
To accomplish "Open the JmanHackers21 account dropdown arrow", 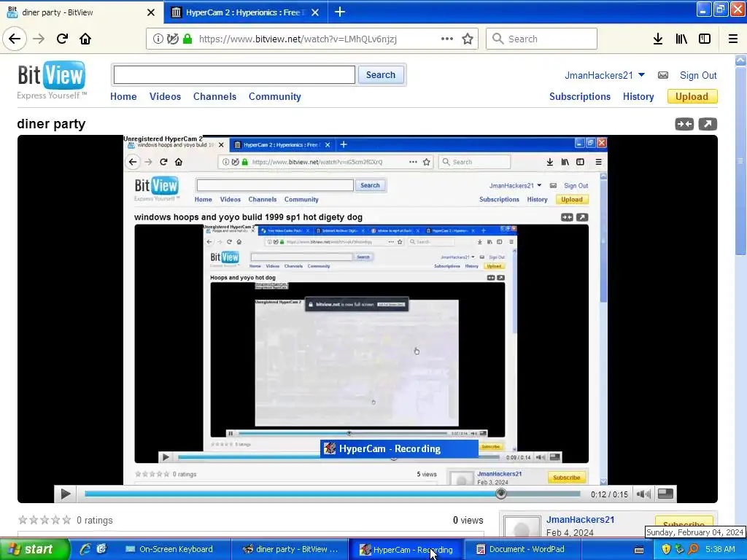I will point(641,75).
